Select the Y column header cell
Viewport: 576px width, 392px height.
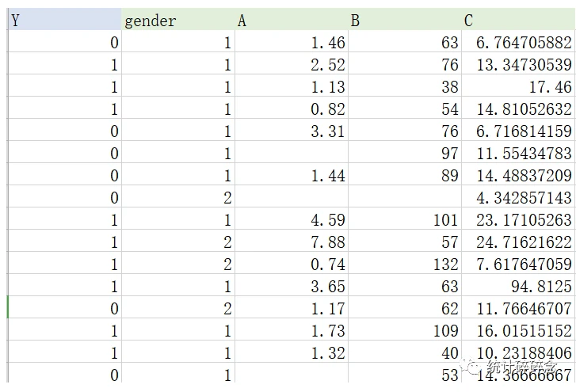pos(63,21)
